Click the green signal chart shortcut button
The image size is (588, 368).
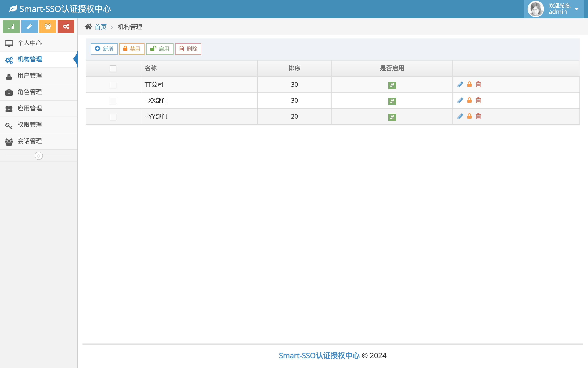tap(11, 27)
